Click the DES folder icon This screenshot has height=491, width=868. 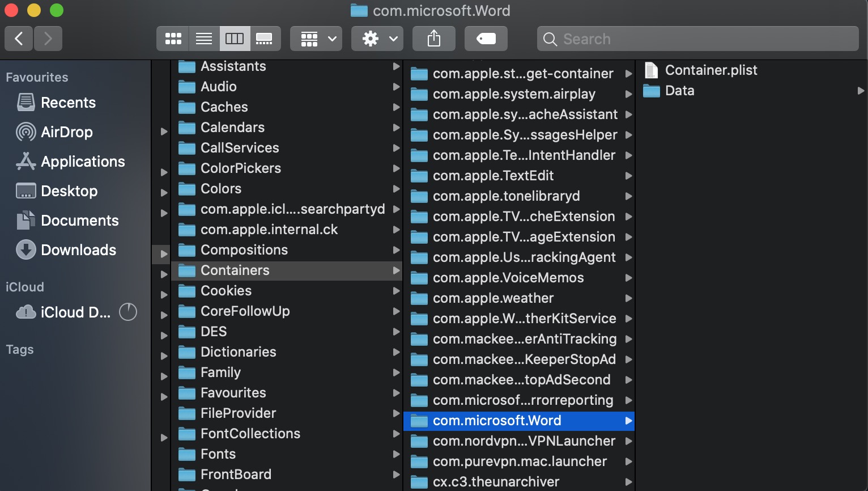[x=187, y=332]
